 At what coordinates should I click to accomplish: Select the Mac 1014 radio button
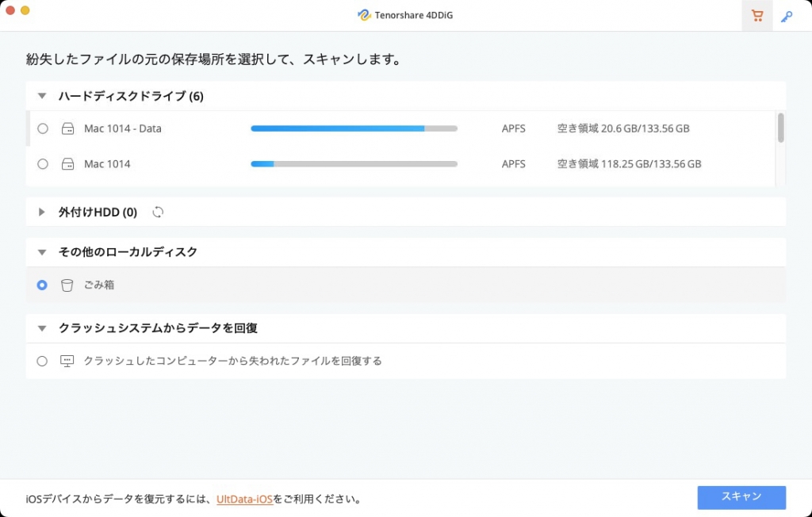tap(42, 164)
